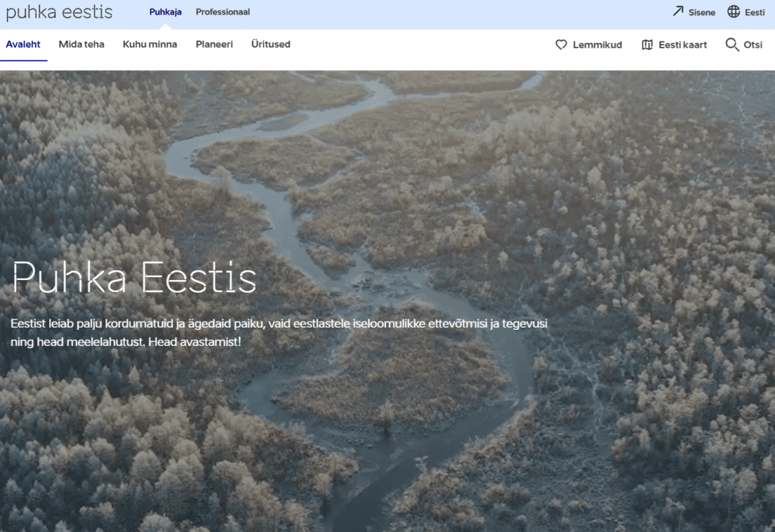
Task: Click the Sisene arrow icon
Action: click(677, 12)
